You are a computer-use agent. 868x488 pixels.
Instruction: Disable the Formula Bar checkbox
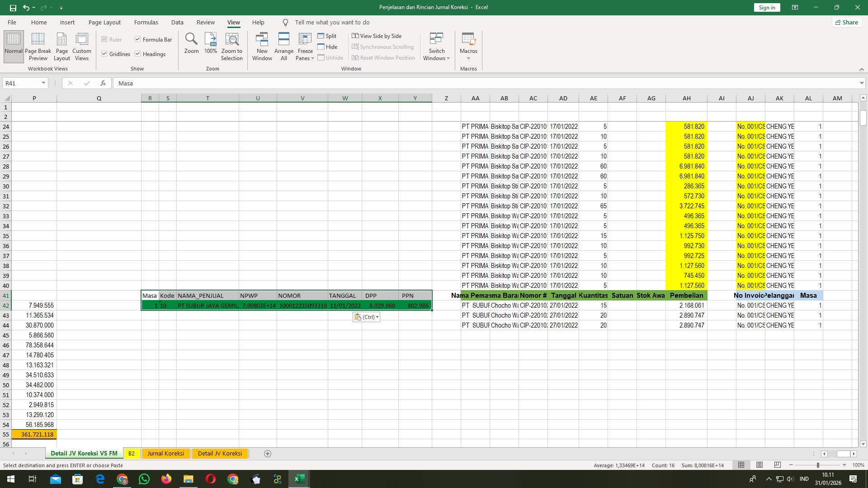point(138,39)
